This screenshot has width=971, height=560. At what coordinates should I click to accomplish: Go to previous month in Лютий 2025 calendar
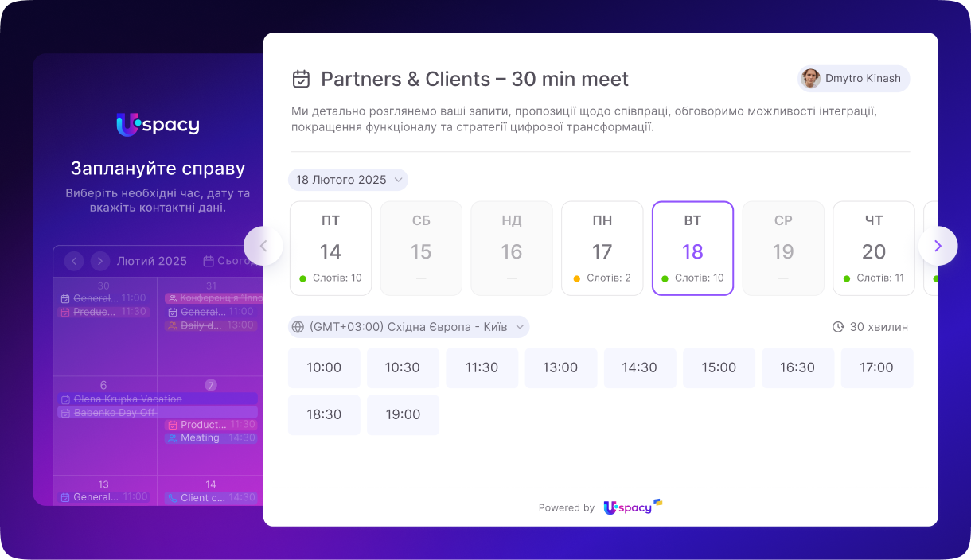pyautogui.click(x=74, y=261)
